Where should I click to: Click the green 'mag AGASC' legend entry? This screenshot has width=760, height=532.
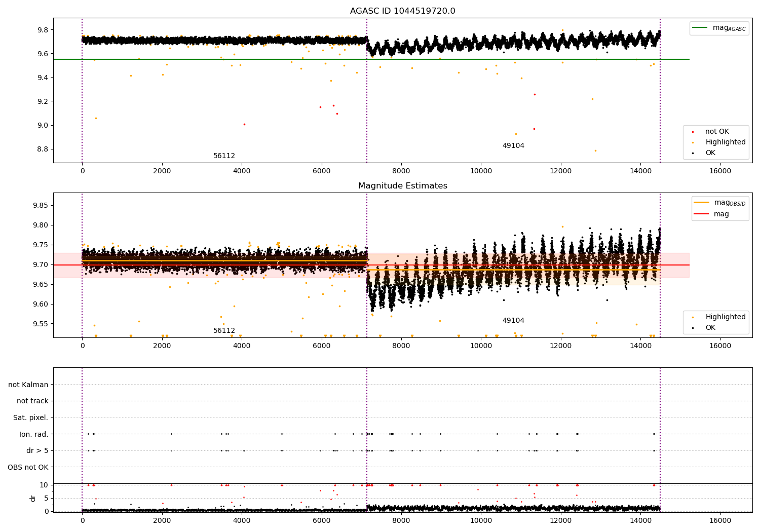(x=719, y=28)
